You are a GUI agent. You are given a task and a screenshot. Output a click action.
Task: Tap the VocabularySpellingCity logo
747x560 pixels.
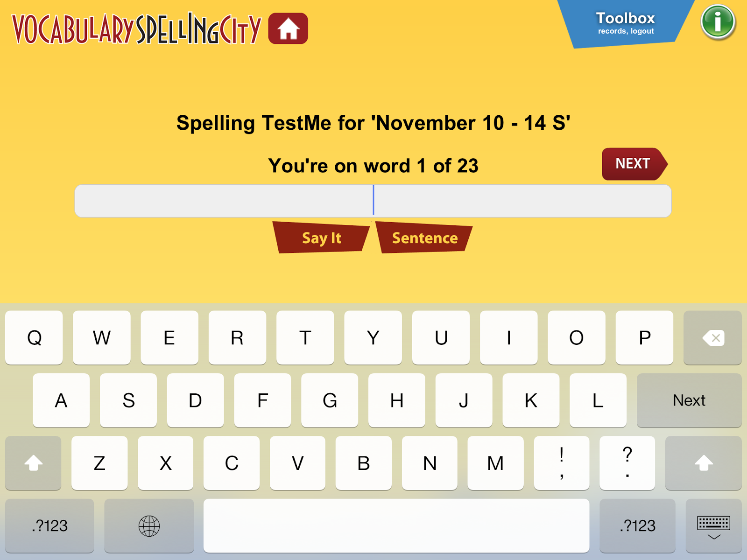coord(136,29)
